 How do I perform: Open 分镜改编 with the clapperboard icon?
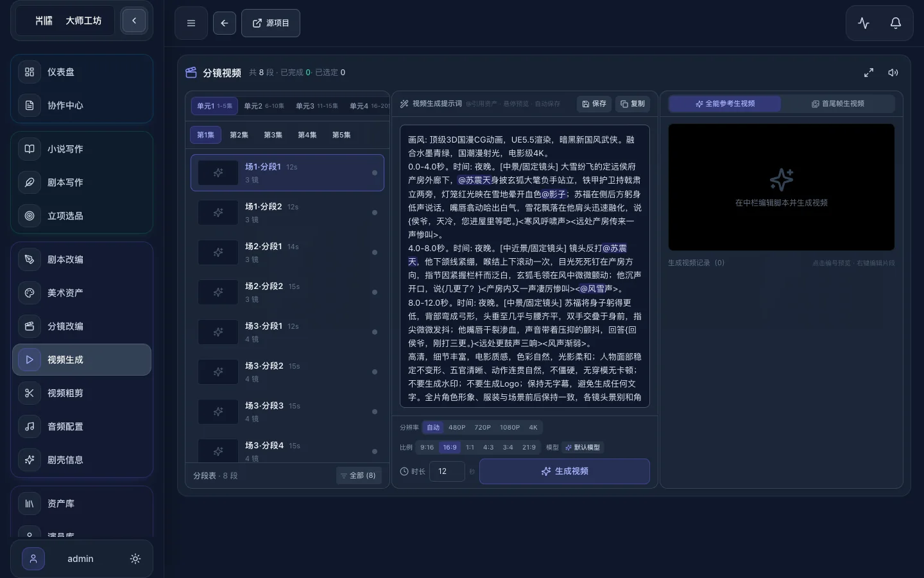click(x=81, y=326)
